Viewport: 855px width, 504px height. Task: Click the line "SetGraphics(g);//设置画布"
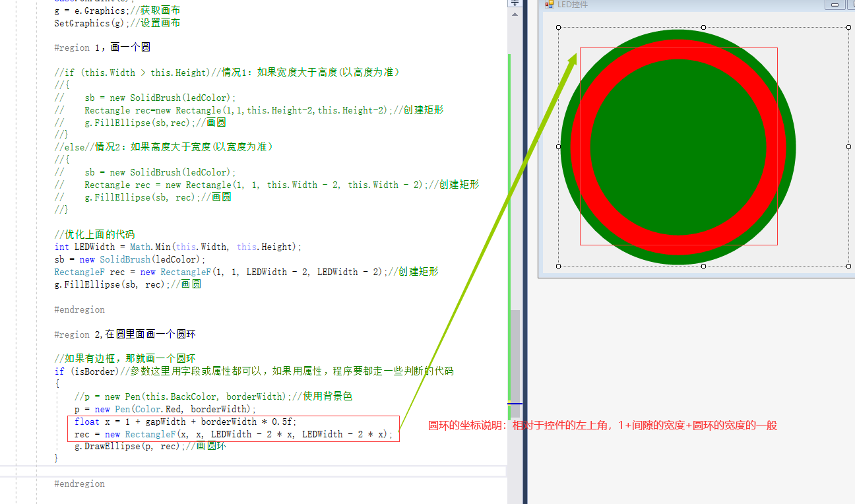pos(117,23)
